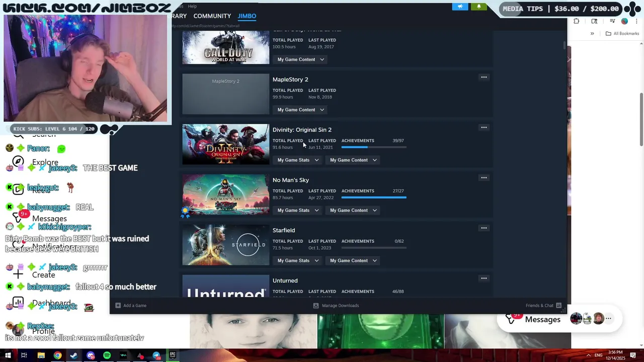The height and width of the screenshot is (362, 644).
Task: Open the Divinity: Original Sin 2 three-dot options
Action: pos(484,128)
